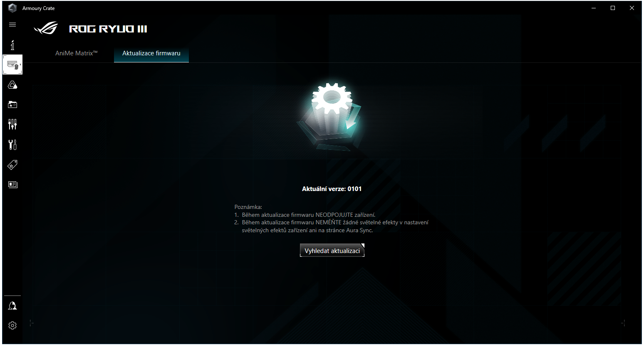Click the Armoury Crate app logo icon
This screenshot has height=345, width=644.
pyautogui.click(x=12, y=8)
